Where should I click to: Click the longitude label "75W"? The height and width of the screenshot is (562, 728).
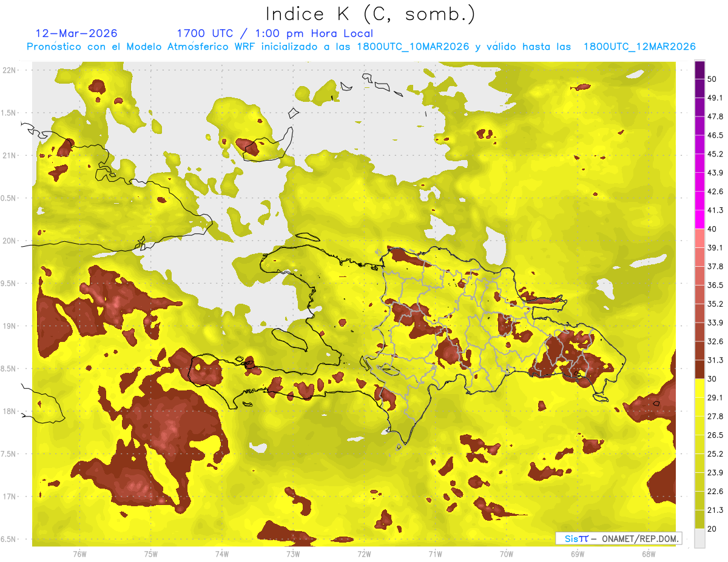point(150,554)
